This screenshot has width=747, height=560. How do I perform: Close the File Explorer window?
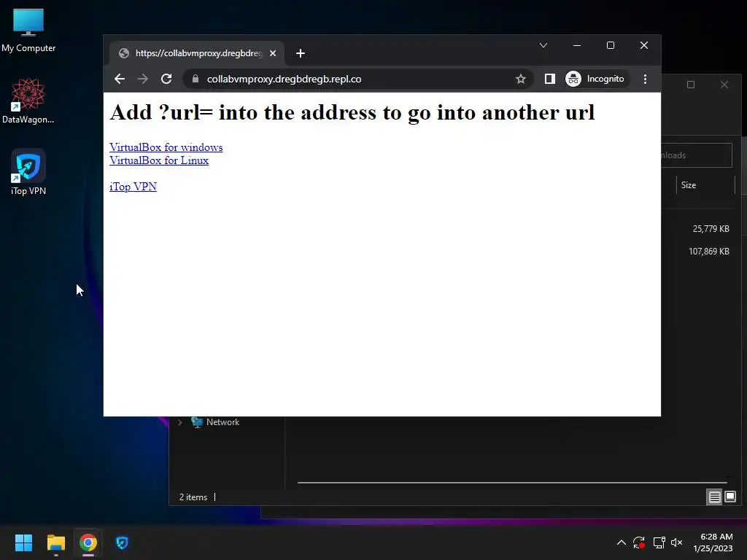click(x=724, y=85)
